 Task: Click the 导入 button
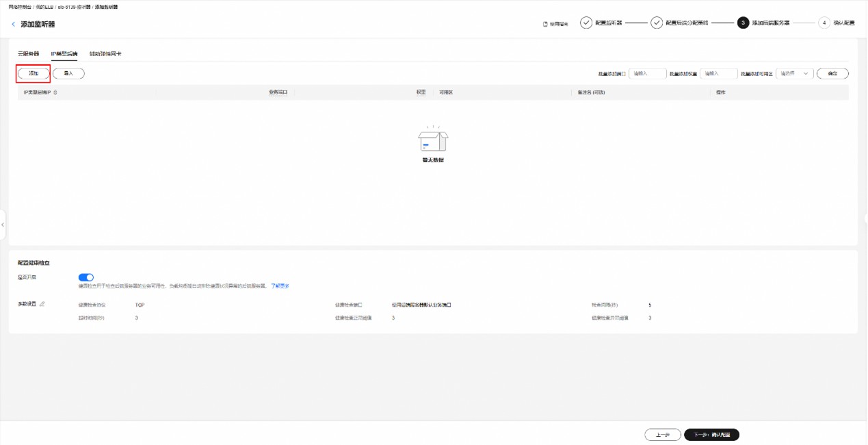[x=68, y=73]
